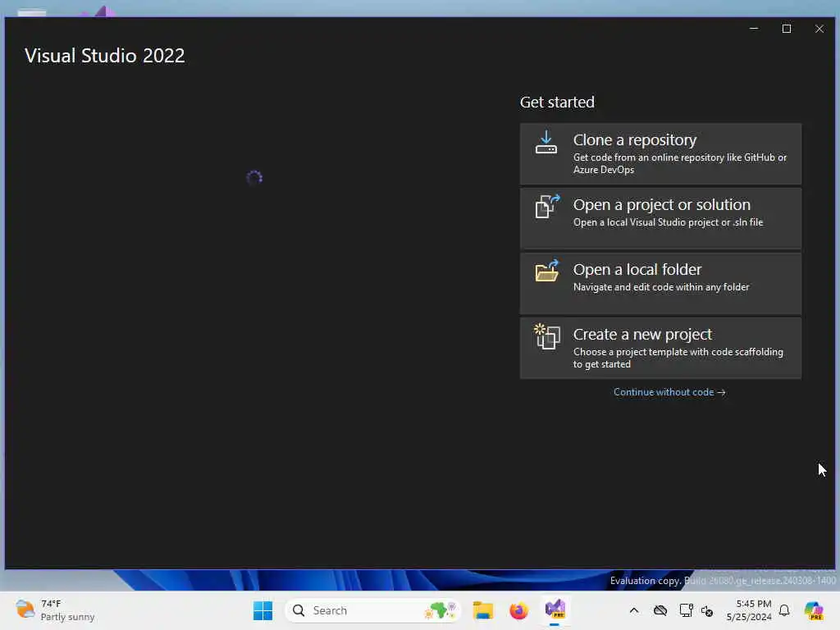840x630 pixels.
Task: Click the 'Get code from an online repository' description
Action: [680, 163]
